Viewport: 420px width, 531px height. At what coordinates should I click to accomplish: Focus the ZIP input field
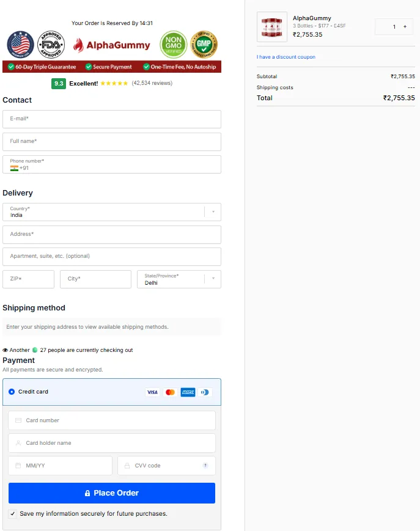pos(29,279)
